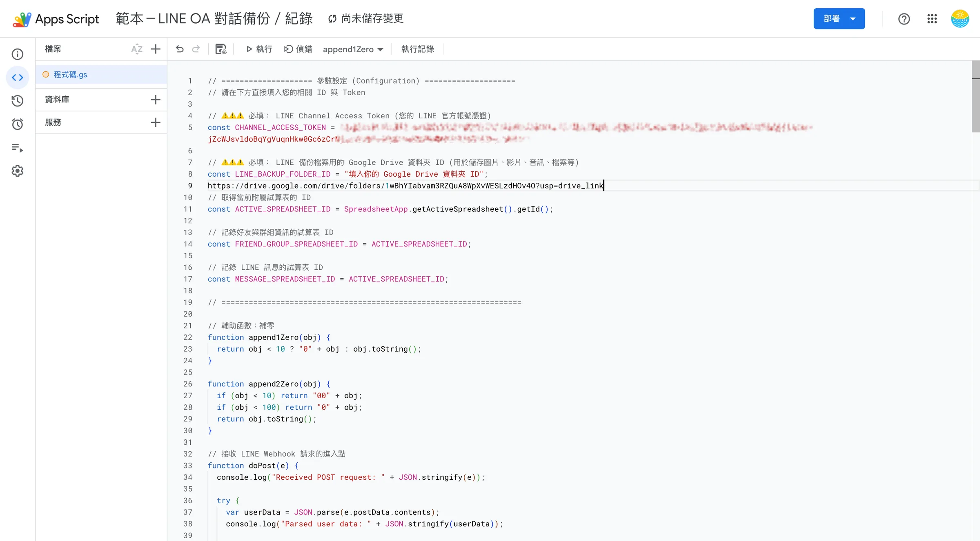Click the vertical scrollbar thumb of editor
Image resolution: width=980 pixels, height=541 pixels.
tap(976, 96)
